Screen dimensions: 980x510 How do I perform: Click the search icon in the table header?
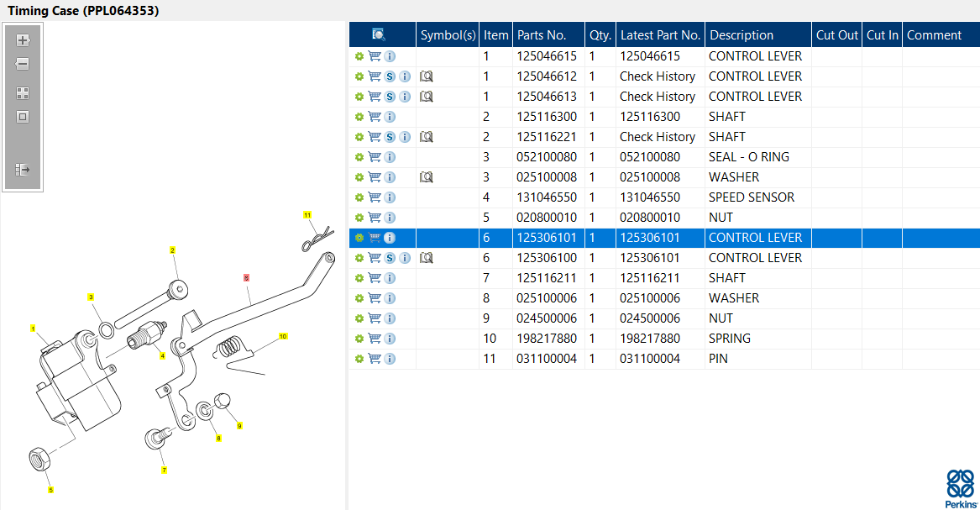(378, 34)
